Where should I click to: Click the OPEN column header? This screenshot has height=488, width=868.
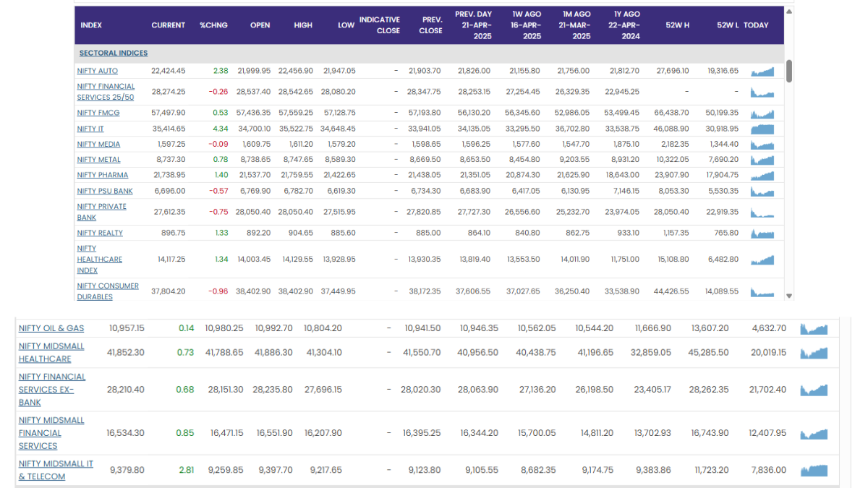[x=260, y=25]
